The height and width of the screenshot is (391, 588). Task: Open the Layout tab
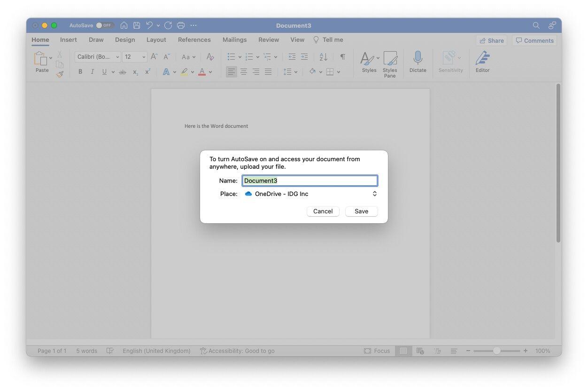click(x=156, y=40)
